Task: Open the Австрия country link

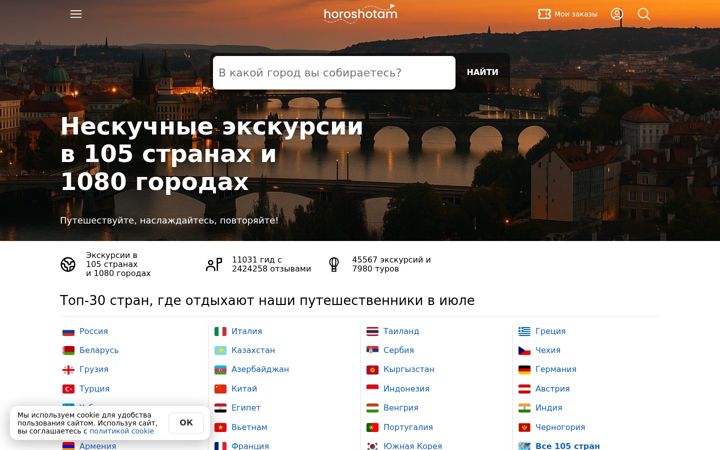Action: pos(552,388)
